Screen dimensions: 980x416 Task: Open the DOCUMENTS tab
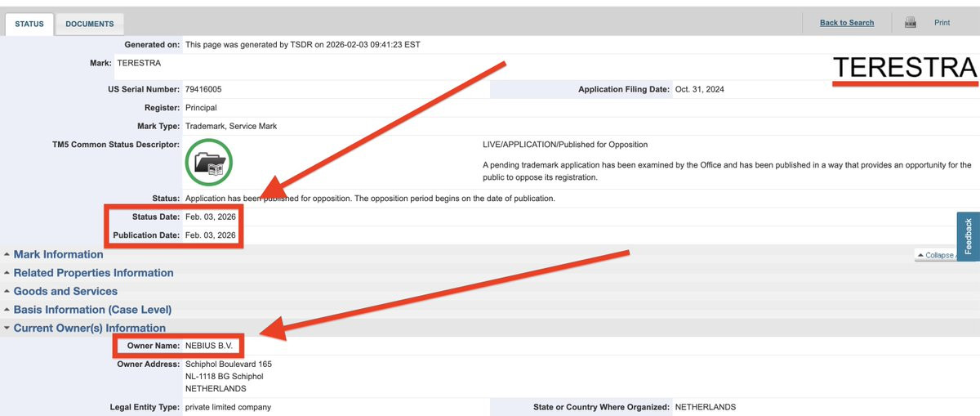click(x=90, y=25)
